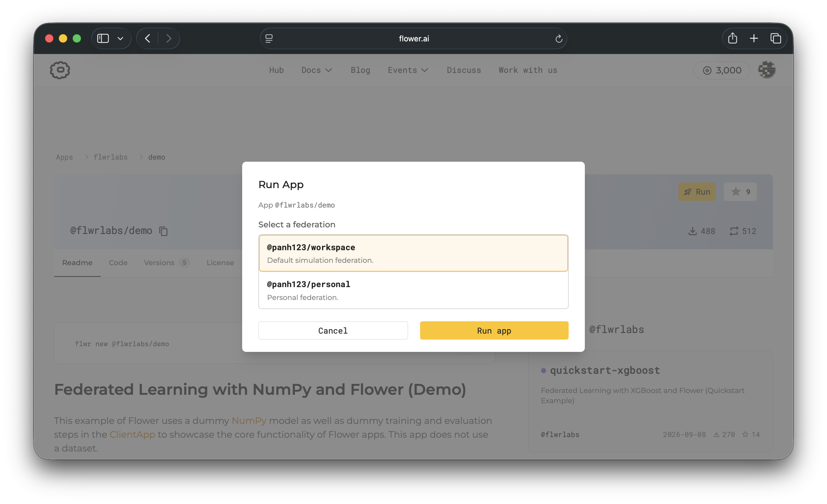Click the App @flwrlabs/demo text in dialog
This screenshot has height=504, width=827.
click(296, 205)
